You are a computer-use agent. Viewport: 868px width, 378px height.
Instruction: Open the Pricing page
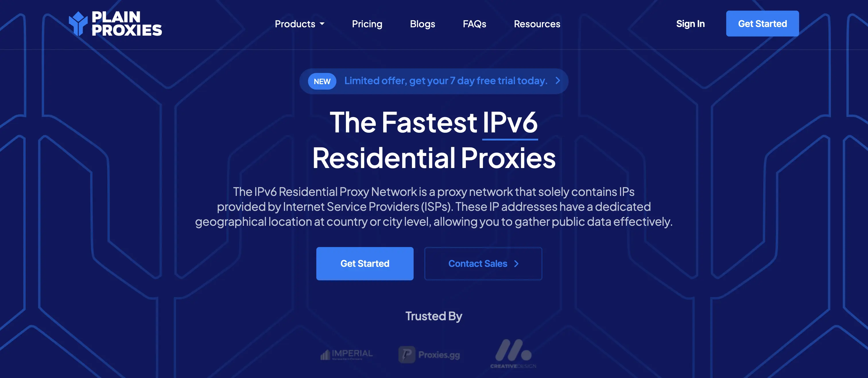pos(367,23)
